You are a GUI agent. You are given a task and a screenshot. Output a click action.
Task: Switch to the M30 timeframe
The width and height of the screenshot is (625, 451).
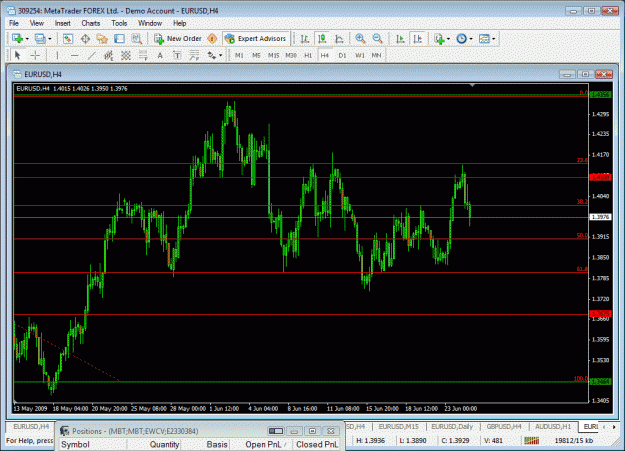coord(291,55)
